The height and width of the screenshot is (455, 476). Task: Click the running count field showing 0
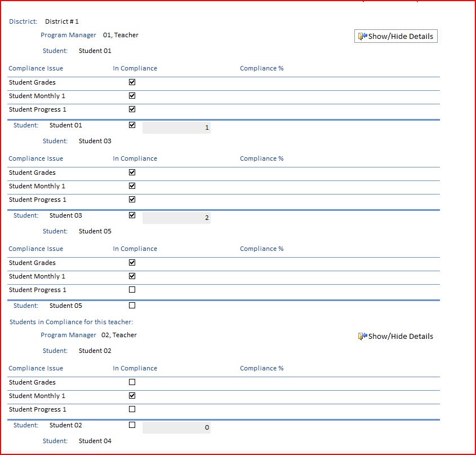click(x=176, y=427)
